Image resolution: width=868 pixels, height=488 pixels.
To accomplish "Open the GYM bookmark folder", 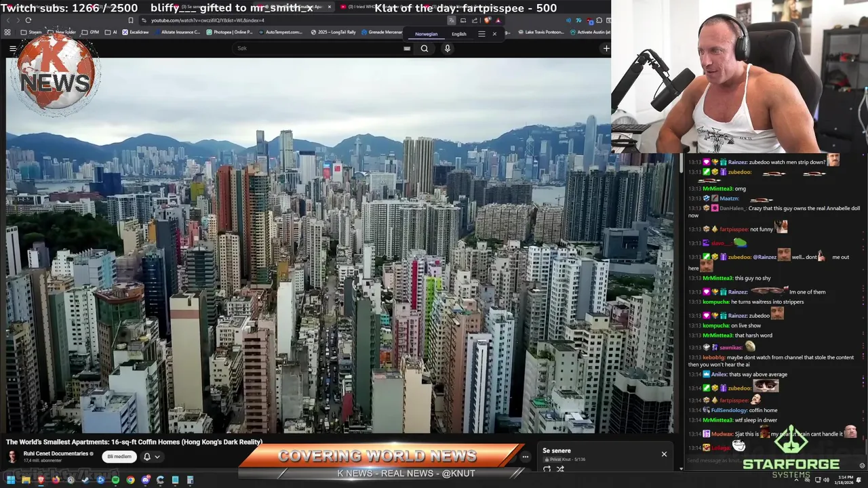I will [x=90, y=32].
